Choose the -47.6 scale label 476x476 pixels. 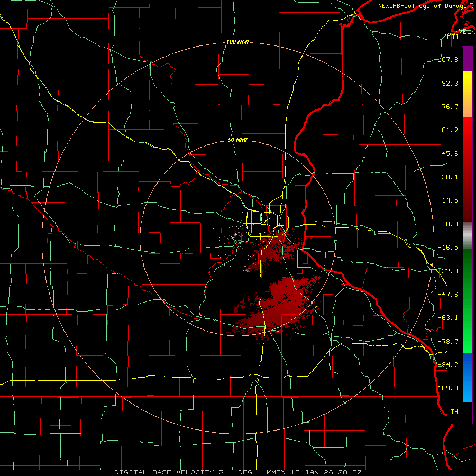(x=448, y=295)
